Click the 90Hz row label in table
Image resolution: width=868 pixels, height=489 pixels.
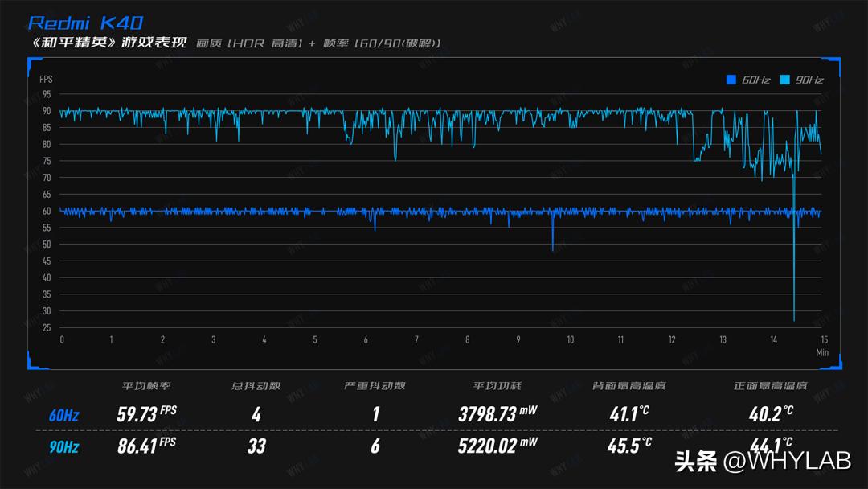(x=63, y=446)
